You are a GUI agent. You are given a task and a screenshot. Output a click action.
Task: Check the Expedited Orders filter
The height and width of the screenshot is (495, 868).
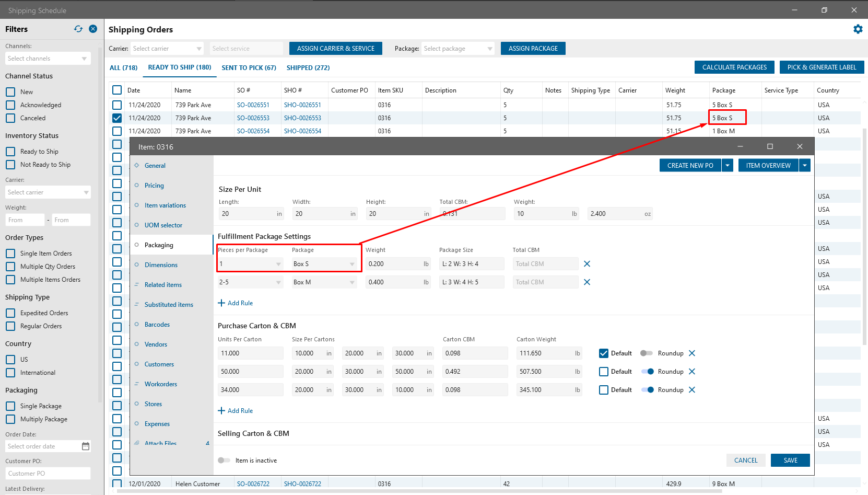coord(10,313)
